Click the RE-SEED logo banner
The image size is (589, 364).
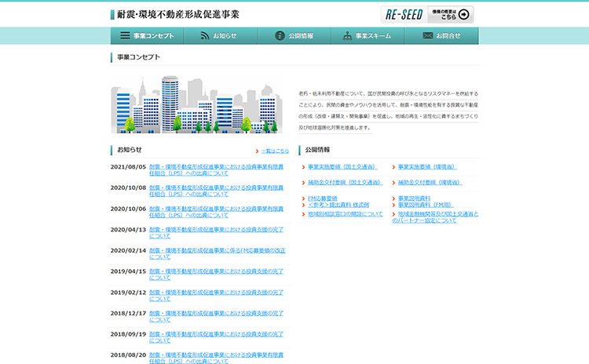(404, 14)
